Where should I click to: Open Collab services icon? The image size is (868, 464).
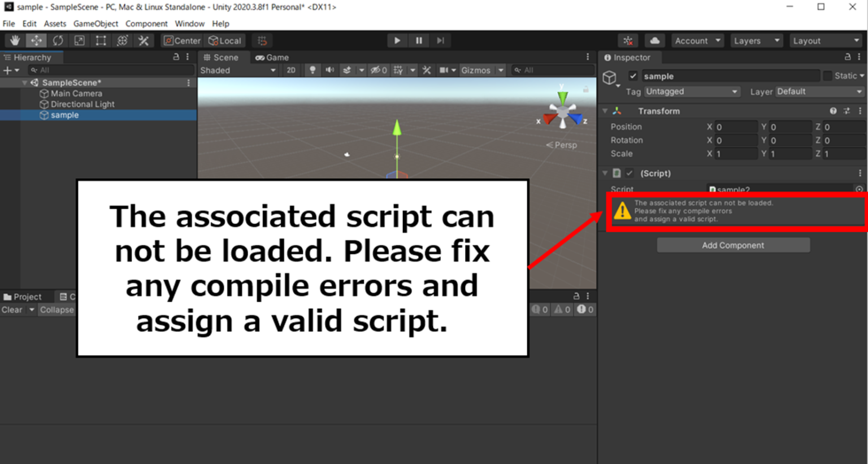tap(628, 41)
